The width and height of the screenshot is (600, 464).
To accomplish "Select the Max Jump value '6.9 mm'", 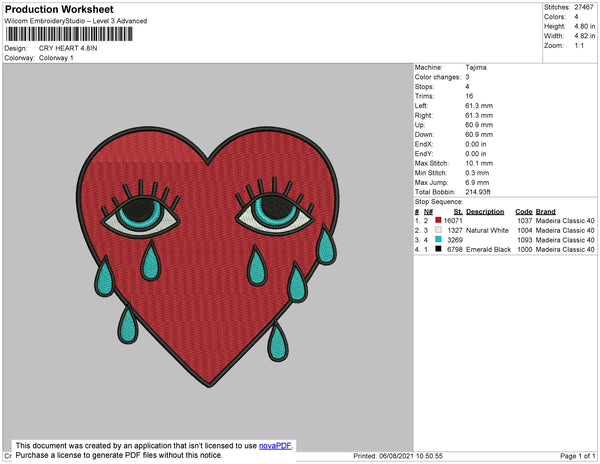I will pos(477,182).
